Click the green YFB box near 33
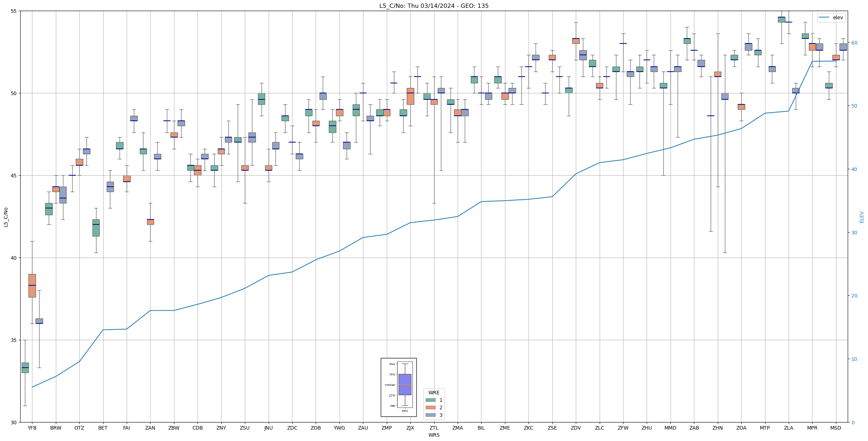Image resolution: width=868 pixels, height=441 pixels. (x=25, y=368)
